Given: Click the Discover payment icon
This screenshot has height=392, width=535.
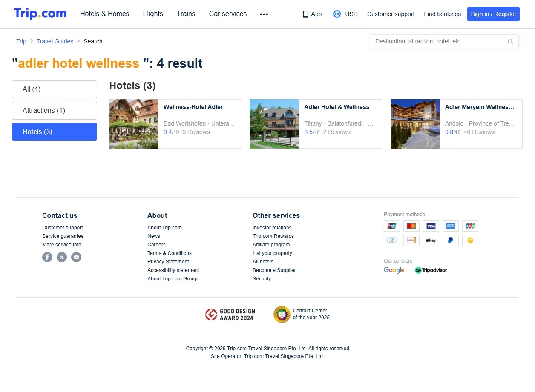Looking at the screenshot, I should (x=411, y=240).
